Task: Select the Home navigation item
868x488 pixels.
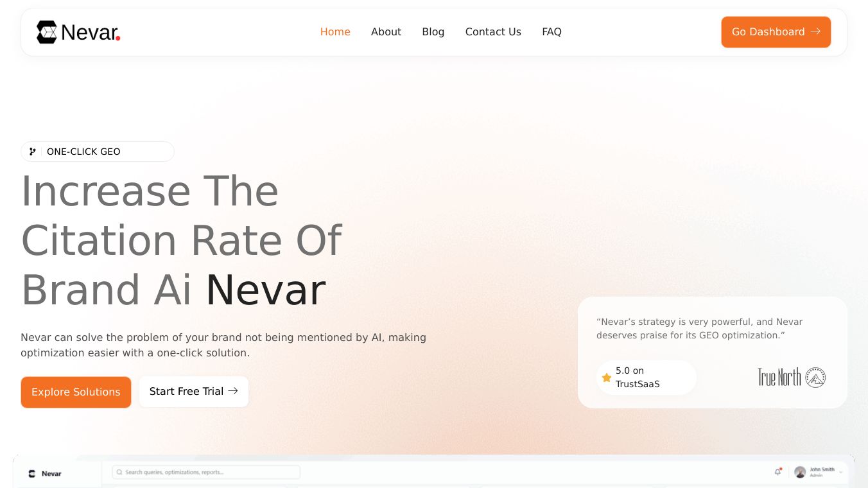Action: [x=335, y=31]
